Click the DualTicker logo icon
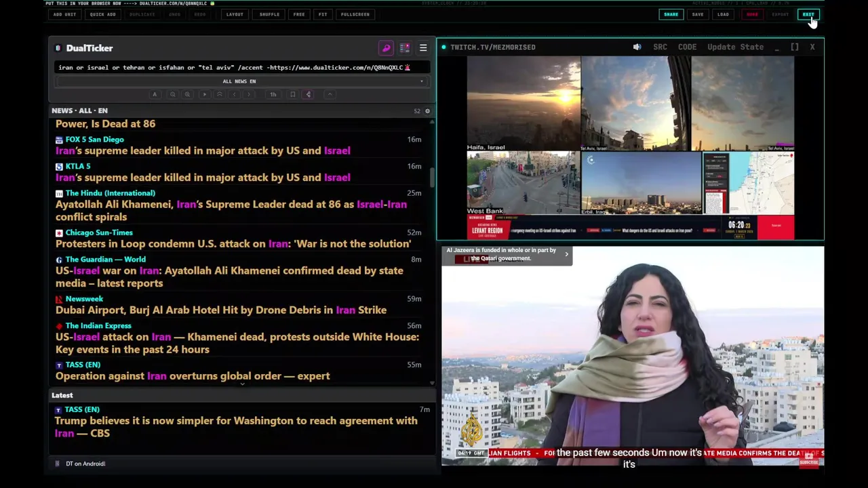 58,48
